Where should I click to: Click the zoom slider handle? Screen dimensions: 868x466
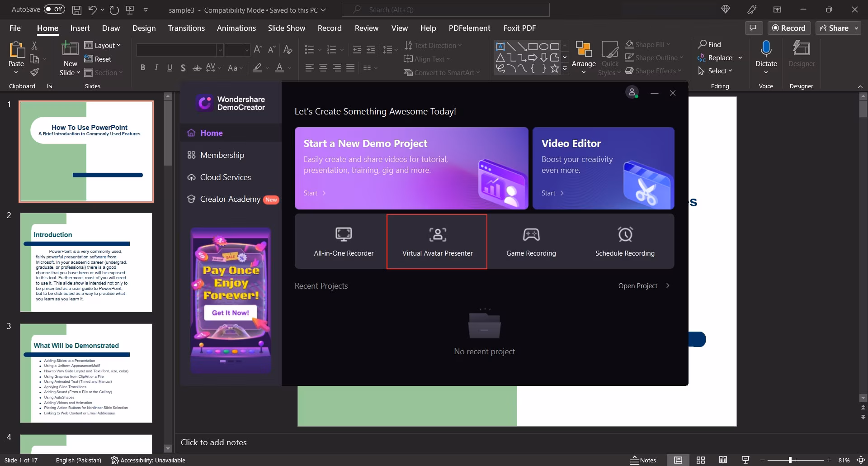click(790, 460)
